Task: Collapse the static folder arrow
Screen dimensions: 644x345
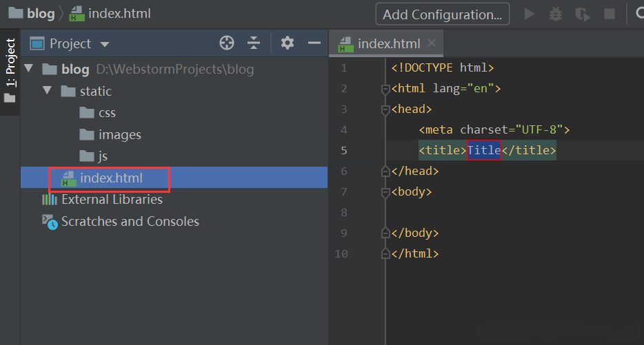Action: (x=47, y=91)
